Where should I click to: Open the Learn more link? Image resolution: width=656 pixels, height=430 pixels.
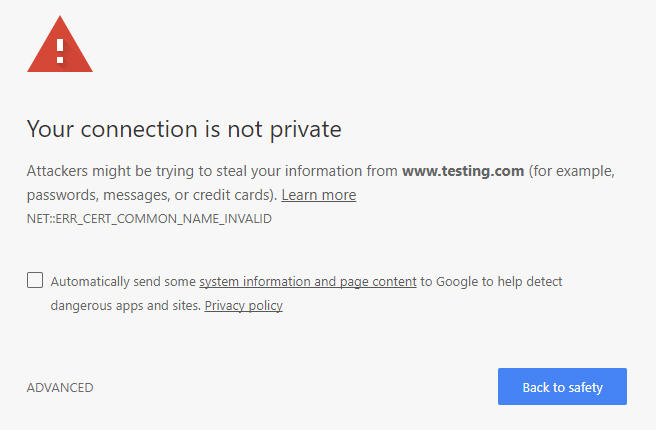click(319, 195)
